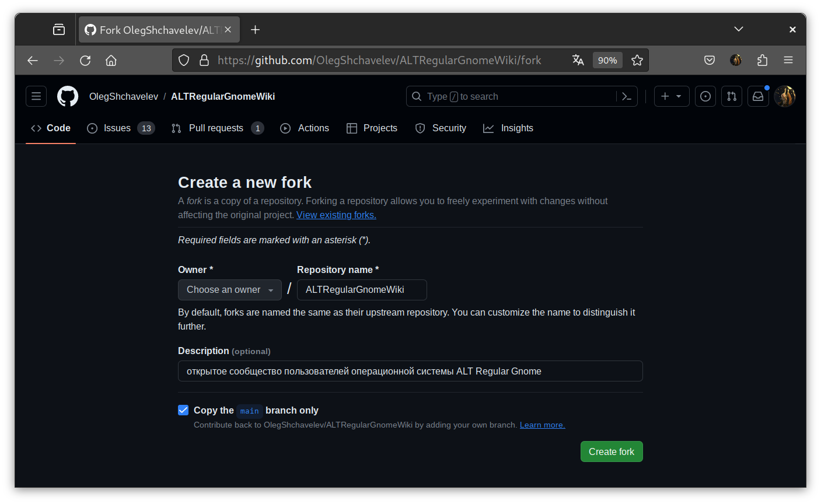Open the browser home page
The image size is (821, 504).
[x=111, y=60]
